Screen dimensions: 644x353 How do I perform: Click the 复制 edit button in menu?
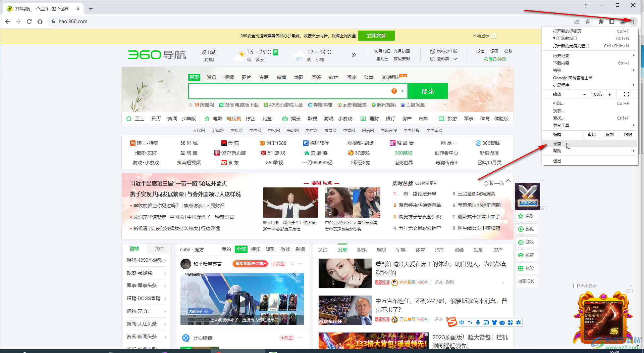tap(609, 134)
